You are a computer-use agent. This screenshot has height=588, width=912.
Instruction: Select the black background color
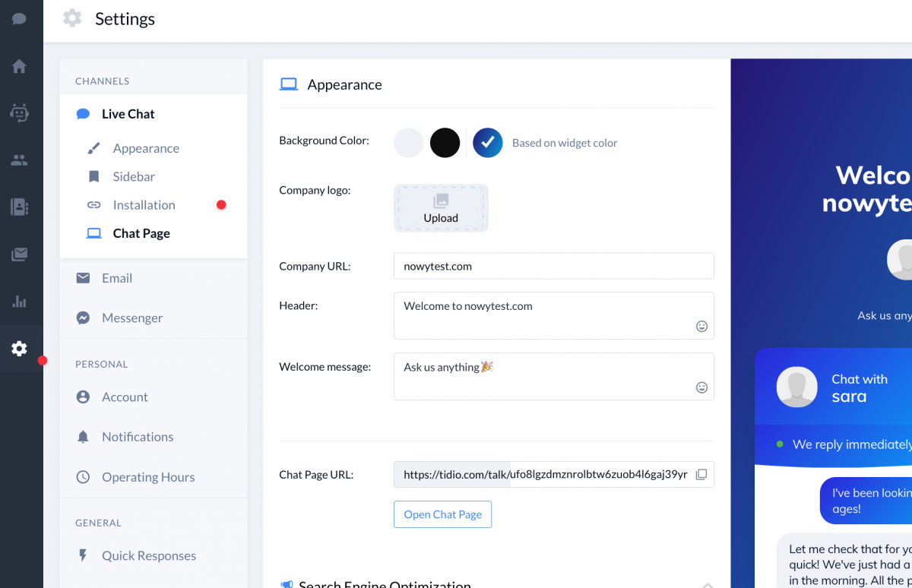445,143
